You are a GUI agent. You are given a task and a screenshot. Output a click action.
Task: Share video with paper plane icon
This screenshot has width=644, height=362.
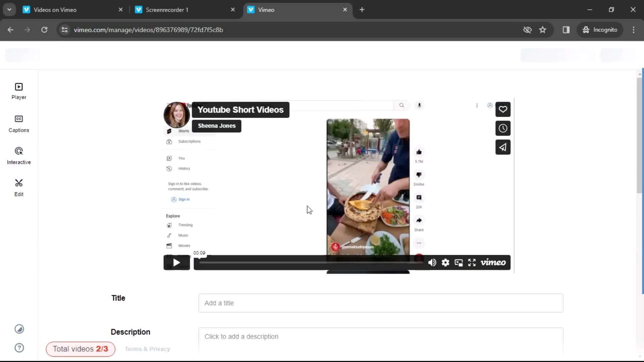503,147
